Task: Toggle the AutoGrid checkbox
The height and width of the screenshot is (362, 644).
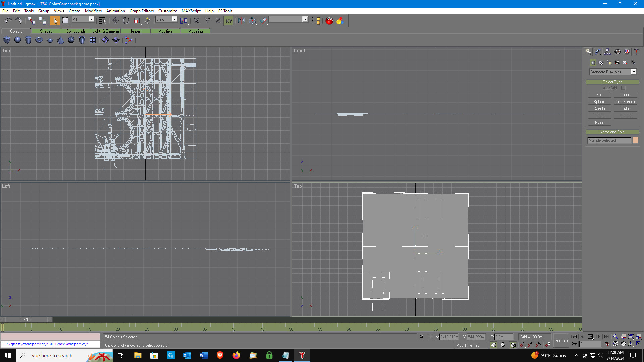Action: 623,88
